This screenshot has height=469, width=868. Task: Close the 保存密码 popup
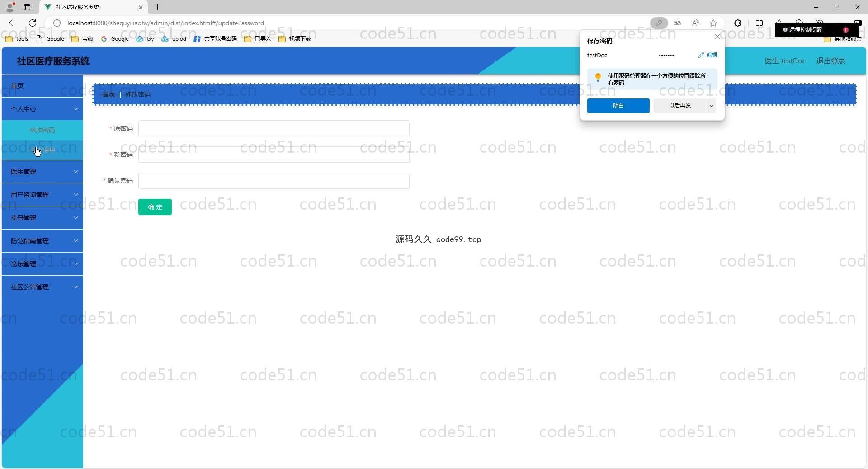(717, 37)
